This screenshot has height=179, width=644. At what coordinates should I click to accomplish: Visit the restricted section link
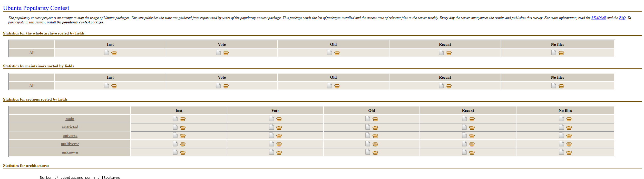pos(70,127)
